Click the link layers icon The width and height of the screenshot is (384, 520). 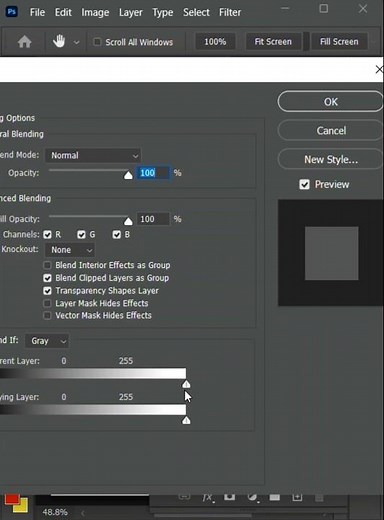(184, 497)
